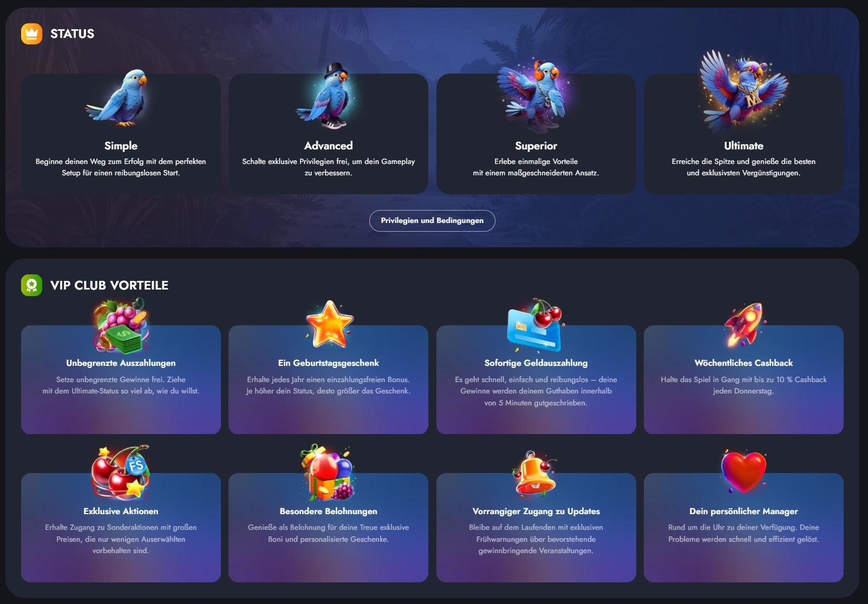The width and height of the screenshot is (868, 604).
Task: Open the Unbegrenzte Auszahlungen card title
Action: 121,363
